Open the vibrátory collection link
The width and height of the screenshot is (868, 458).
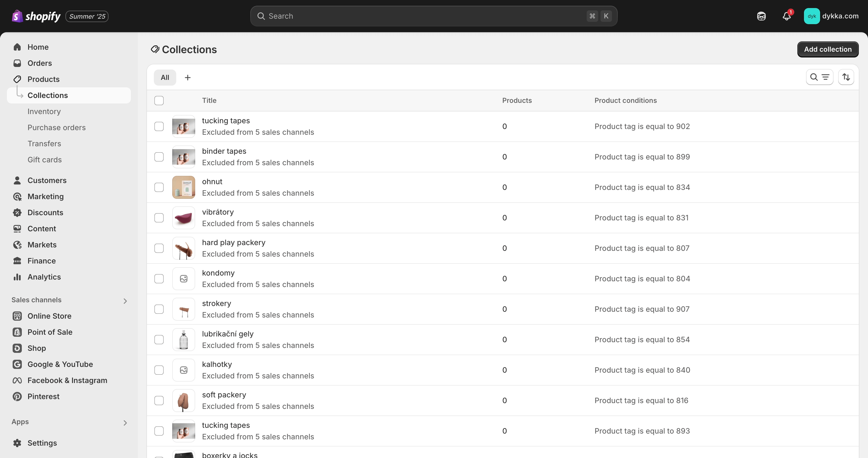click(x=218, y=212)
